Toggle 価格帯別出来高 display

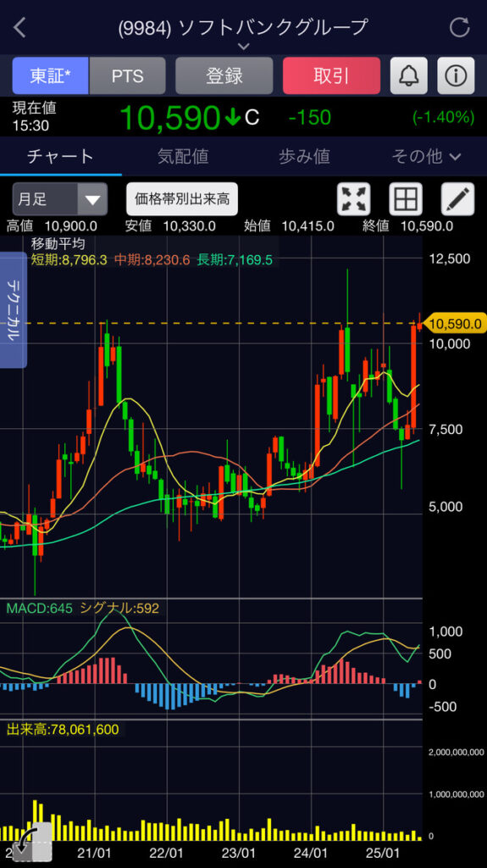click(182, 198)
